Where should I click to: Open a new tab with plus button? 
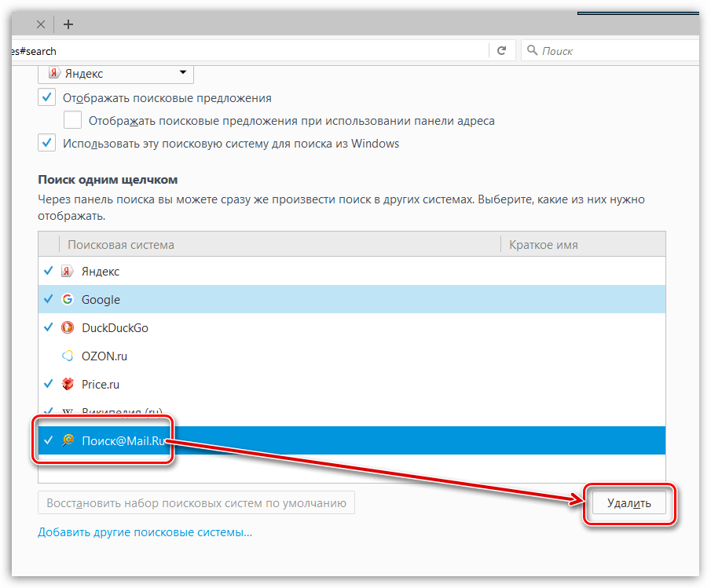click(x=68, y=24)
